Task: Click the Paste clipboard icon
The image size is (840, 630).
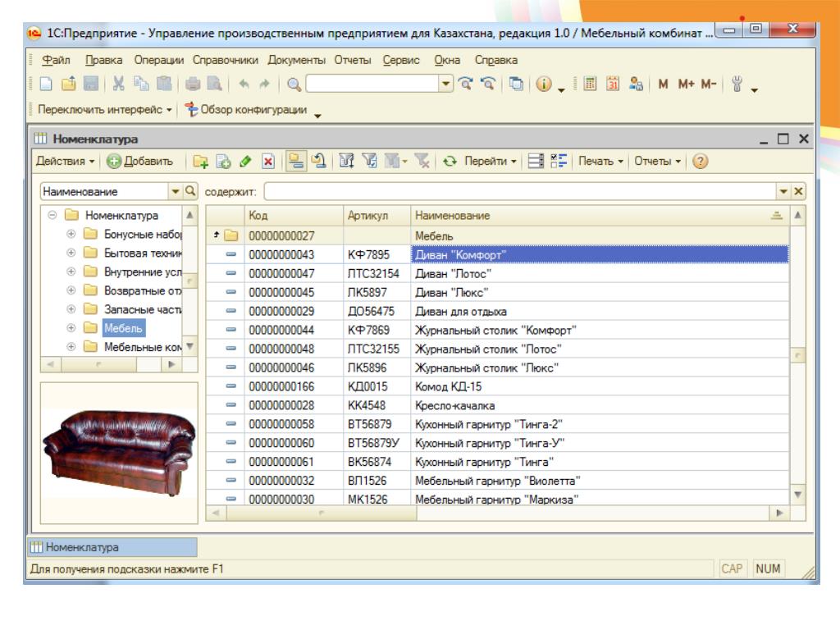Action: tap(164, 84)
